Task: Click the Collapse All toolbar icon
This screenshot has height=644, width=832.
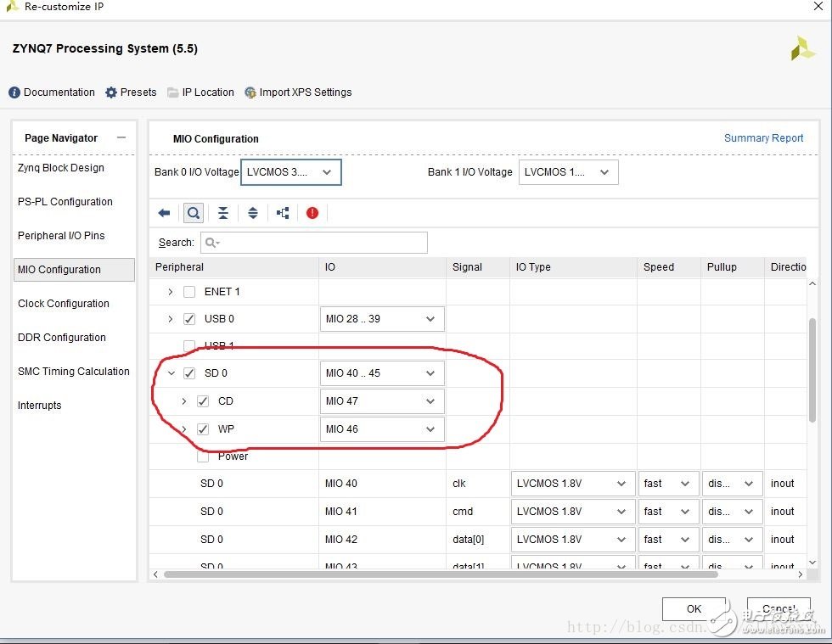Action: (x=223, y=213)
